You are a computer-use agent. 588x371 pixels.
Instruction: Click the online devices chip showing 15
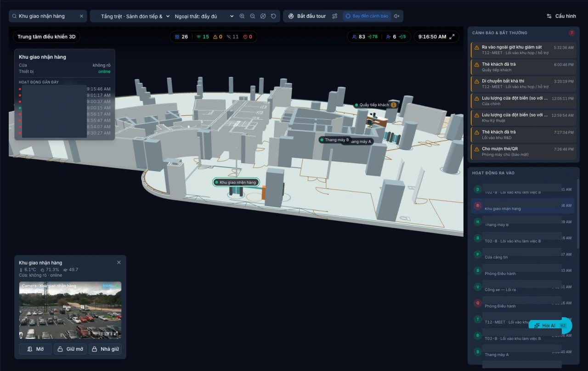coord(203,37)
